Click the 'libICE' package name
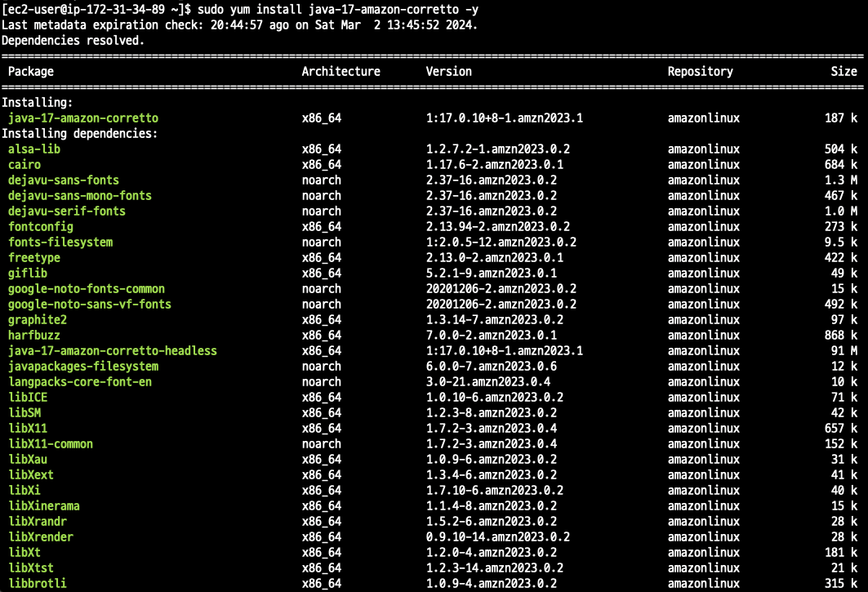 28,397
